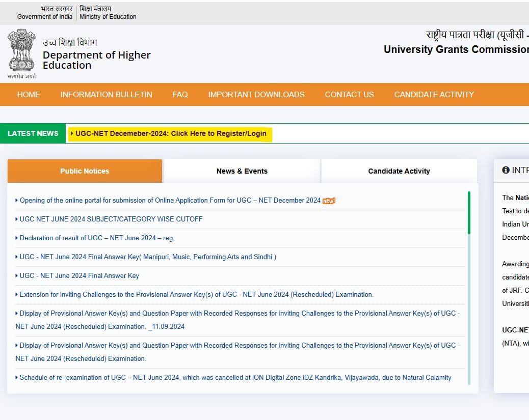Open CONTACT US from the navigation bar
Viewport: 529px width, 420px height.
[x=349, y=94]
